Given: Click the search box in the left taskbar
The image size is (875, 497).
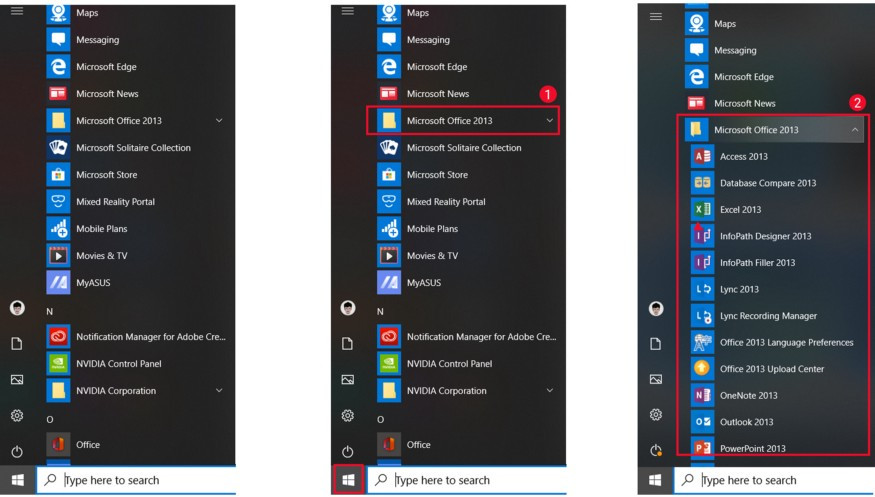Looking at the screenshot, I should tap(137, 480).
